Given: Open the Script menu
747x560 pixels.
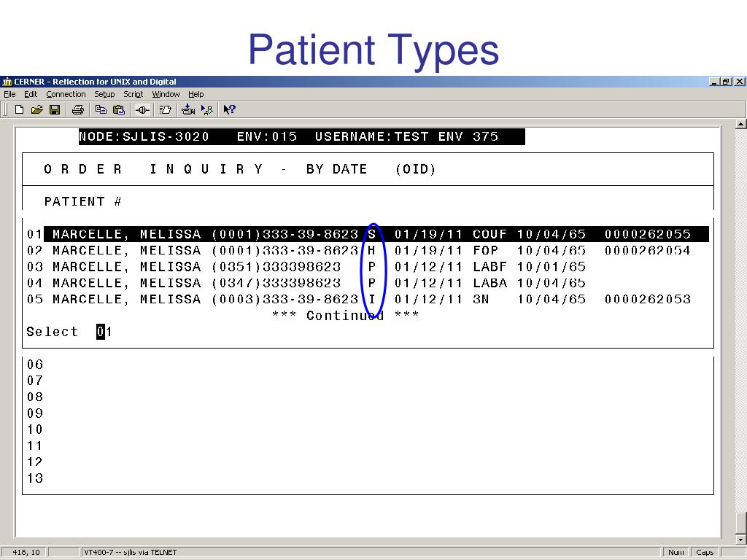Looking at the screenshot, I should (x=133, y=94).
